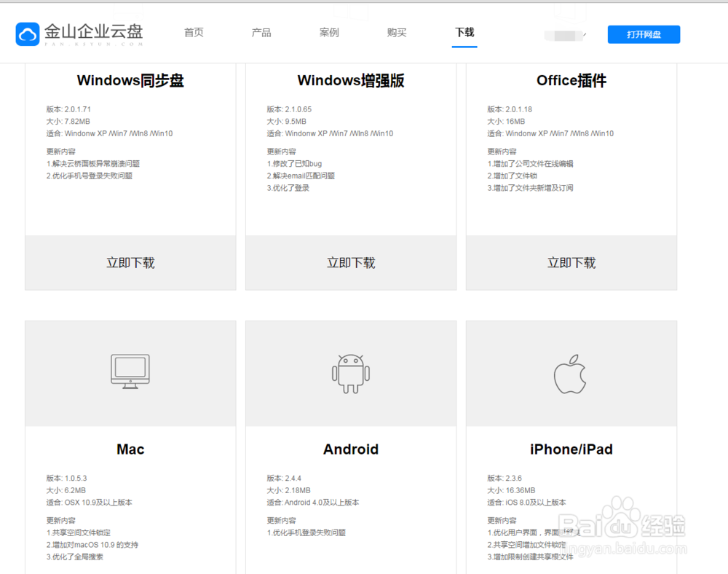Click 1.解决云桥面板异常崩溃问题 line
The width and height of the screenshot is (728, 574).
[x=93, y=163]
